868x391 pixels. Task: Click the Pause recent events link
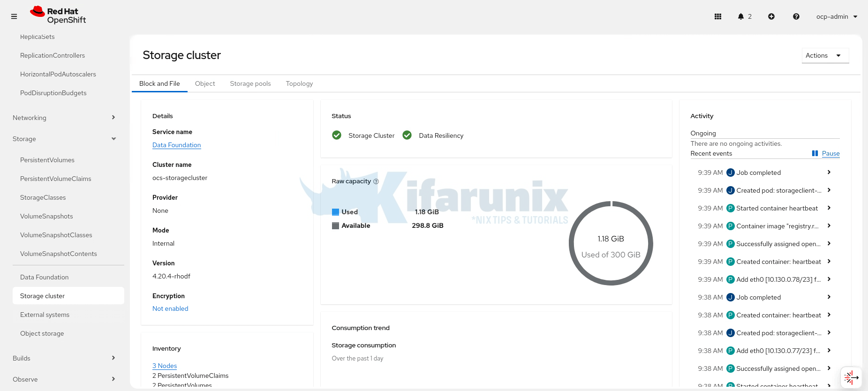[830, 153]
